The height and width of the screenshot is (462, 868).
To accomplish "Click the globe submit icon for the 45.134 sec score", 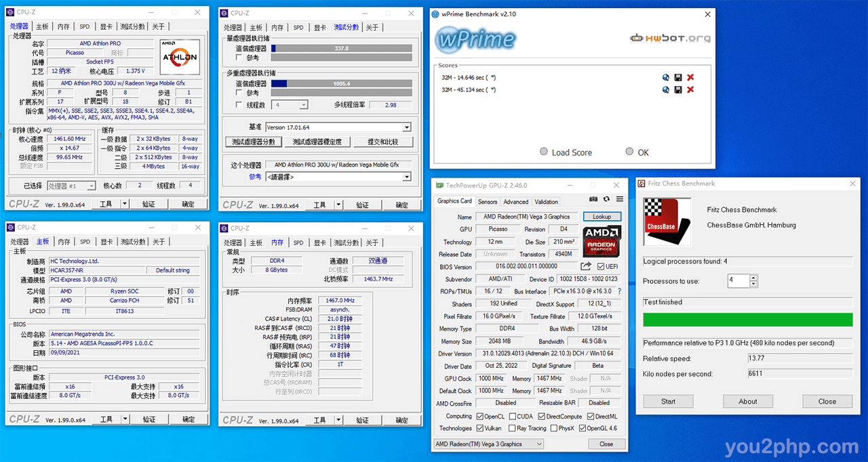I will click(x=666, y=89).
